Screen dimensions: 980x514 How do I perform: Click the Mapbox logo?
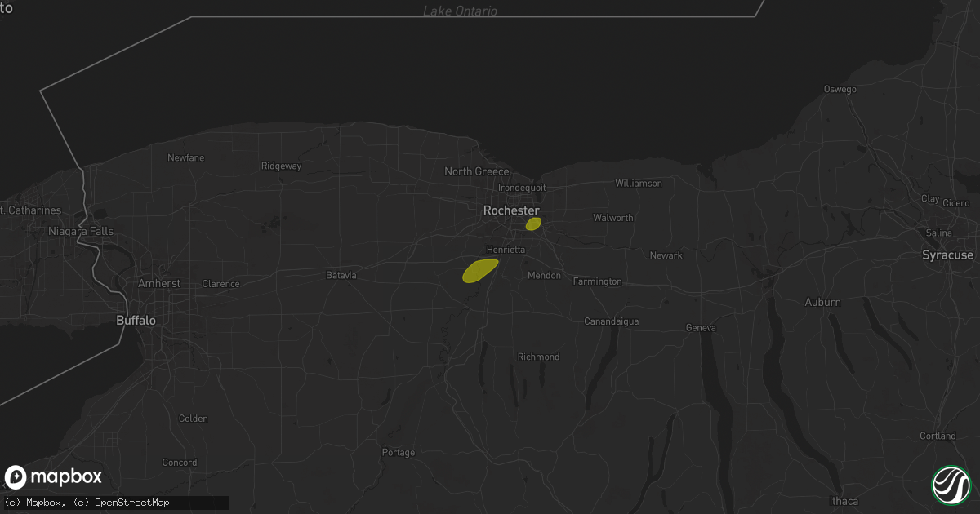coord(53,477)
